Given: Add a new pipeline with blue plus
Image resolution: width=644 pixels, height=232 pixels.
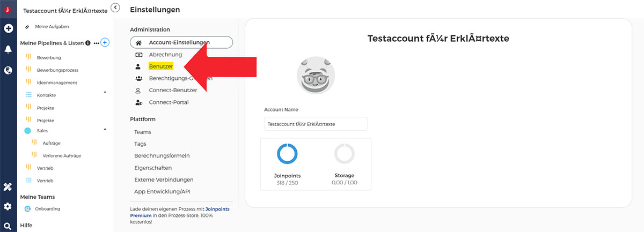Looking at the screenshot, I should [105, 42].
